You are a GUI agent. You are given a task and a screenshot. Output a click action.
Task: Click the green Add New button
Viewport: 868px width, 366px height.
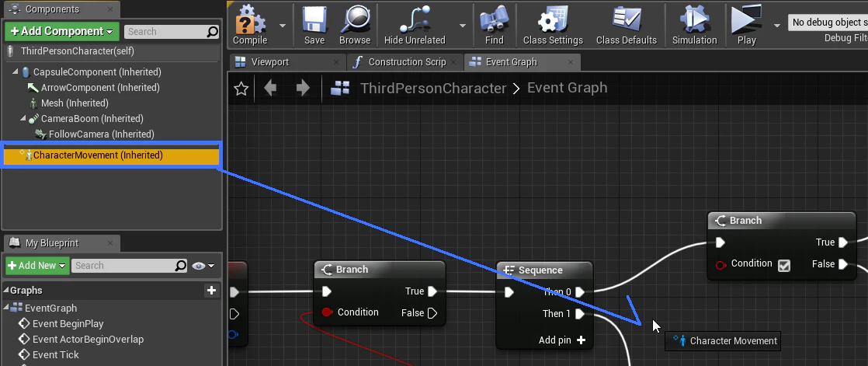point(37,265)
